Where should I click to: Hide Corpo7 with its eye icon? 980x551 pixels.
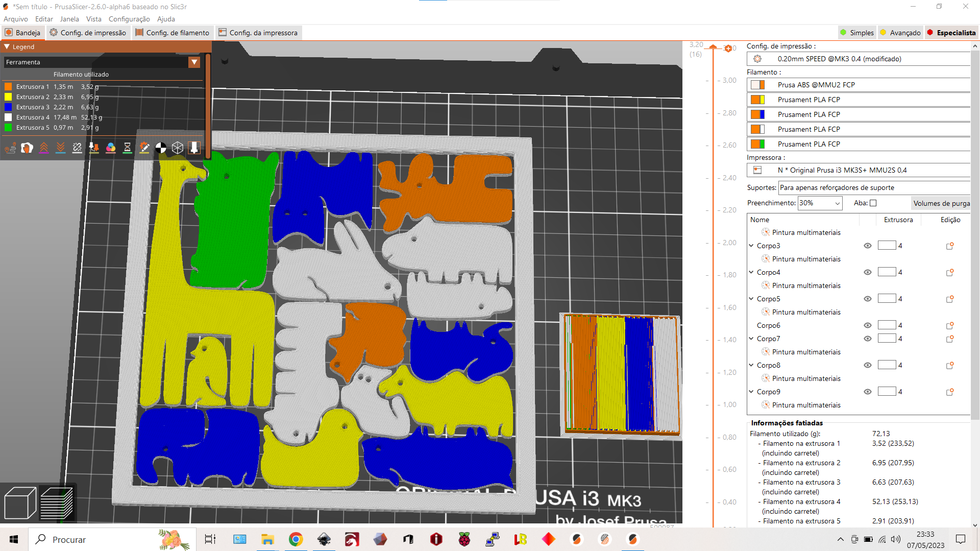867,339
